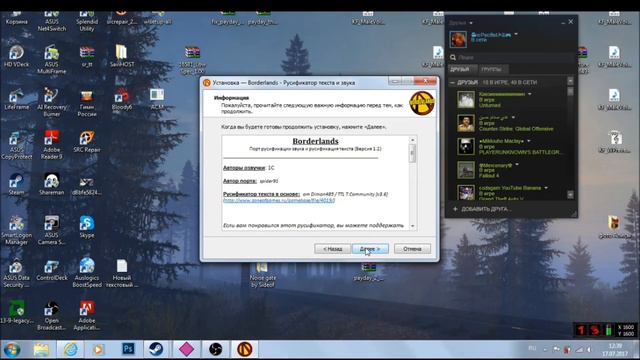Select the SmartLogon Manager desktop icon
The image size is (640, 360).
pyautogui.click(x=16, y=230)
